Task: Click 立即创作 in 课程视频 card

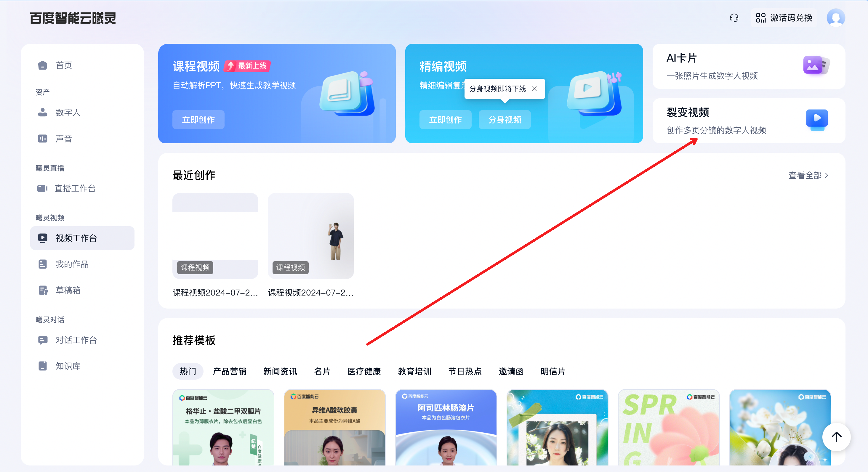Action: click(198, 120)
